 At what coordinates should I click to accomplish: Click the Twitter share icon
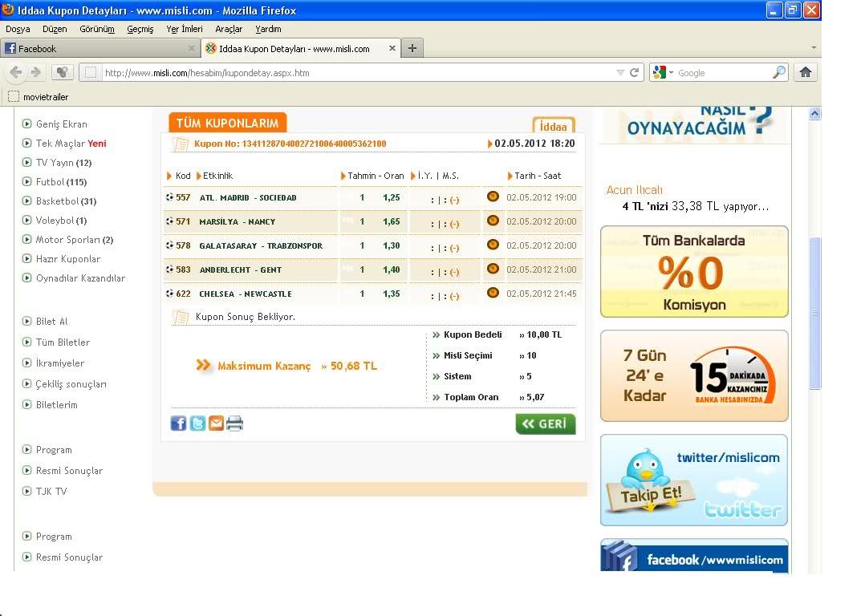pyautogui.click(x=197, y=423)
